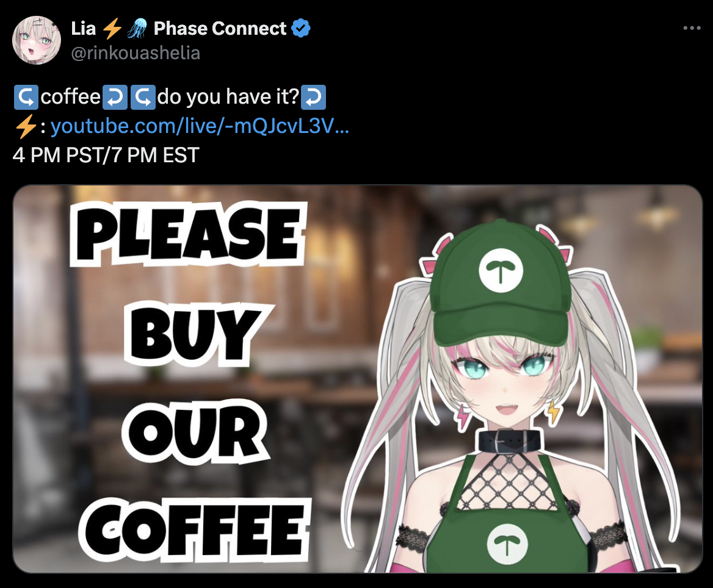Click the last arrow emoji after 'do you have it?'
This screenshot has height=588, width=713.
pos(314,97)
